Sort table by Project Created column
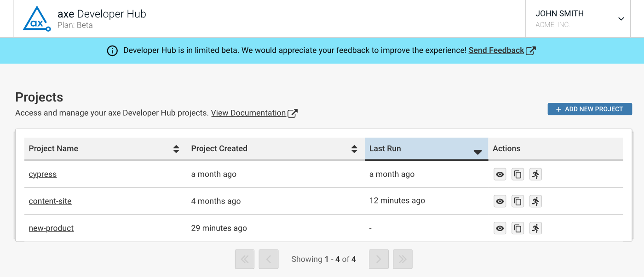The height and width of the screenshot is (277, 644). point(354,149)
